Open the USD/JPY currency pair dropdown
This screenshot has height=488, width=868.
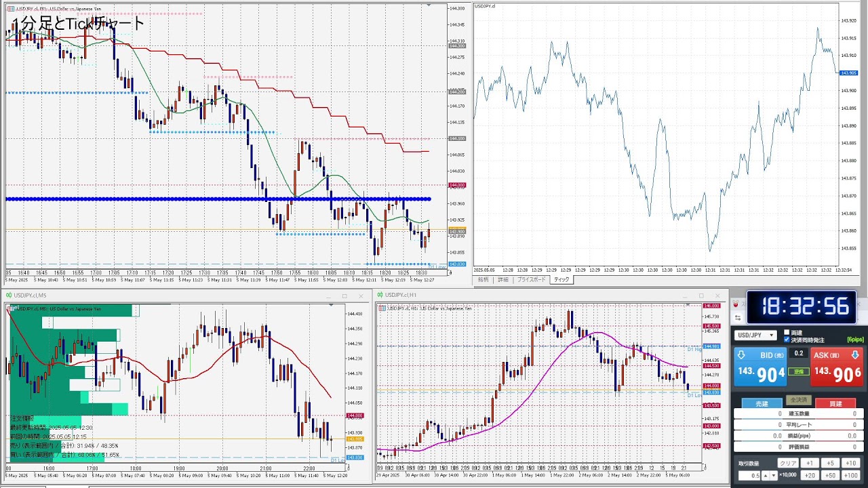point(756,335)
